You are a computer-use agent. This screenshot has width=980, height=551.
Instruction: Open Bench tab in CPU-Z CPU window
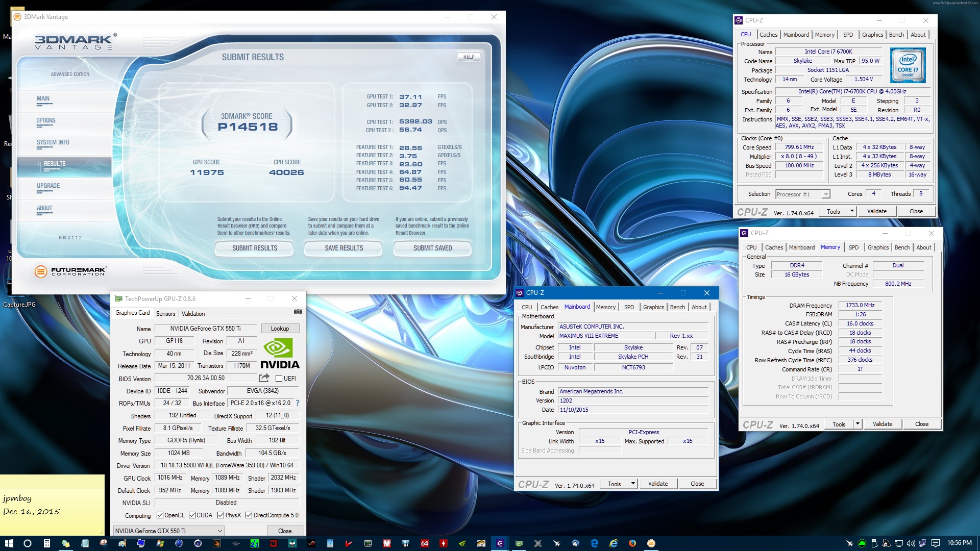tap(896, 35)
